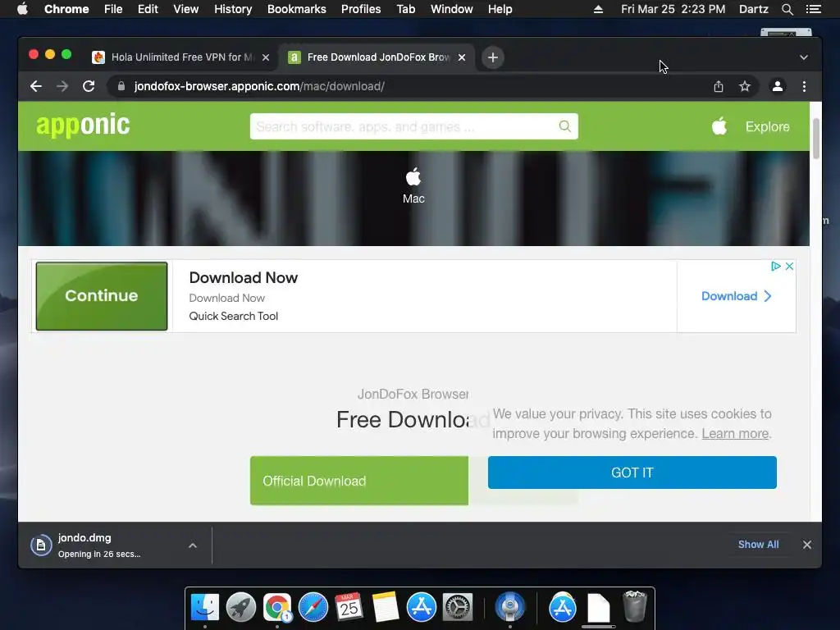Image resolution: width=840 pixels, height=630 pixels.
Task: Open the Apple menu
Action: (22, 8)
